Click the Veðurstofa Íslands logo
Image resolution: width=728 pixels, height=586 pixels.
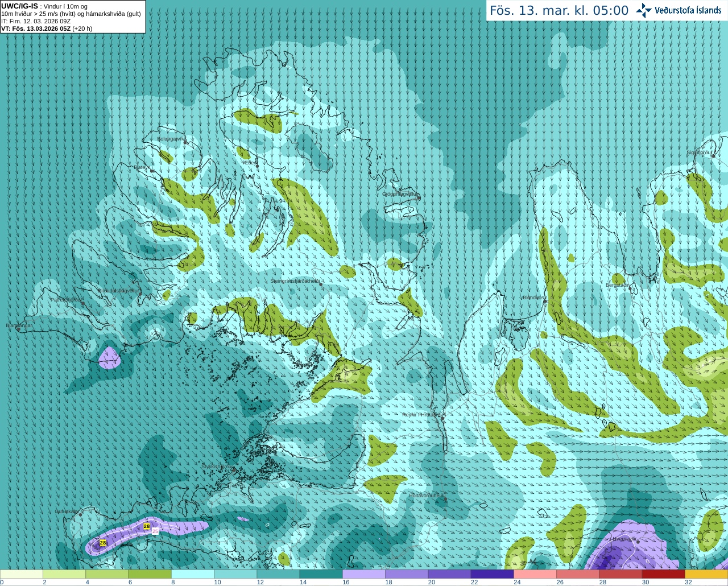tap(679, 10)
